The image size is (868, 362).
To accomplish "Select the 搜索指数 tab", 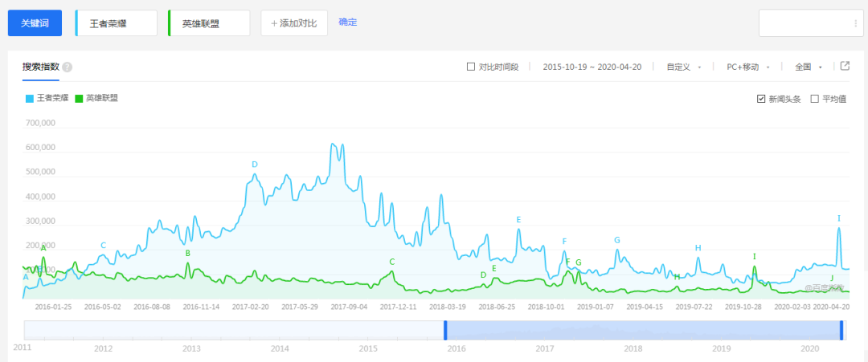I will [x=41, y=67].
